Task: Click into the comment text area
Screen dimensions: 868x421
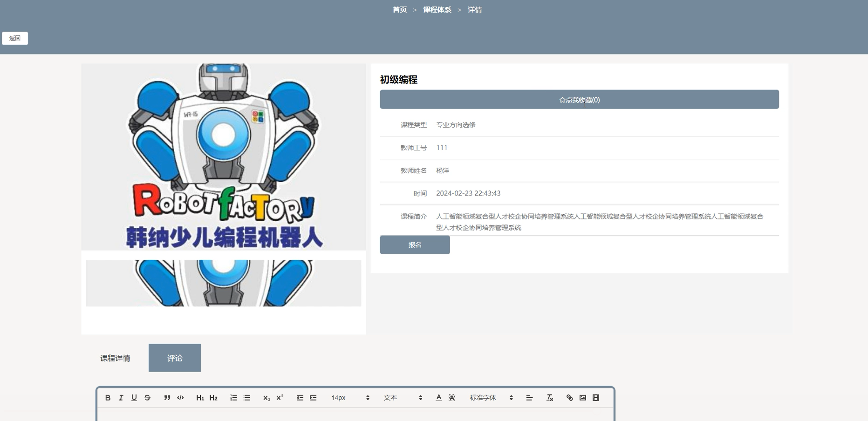Action: click(x=355, y=414)
